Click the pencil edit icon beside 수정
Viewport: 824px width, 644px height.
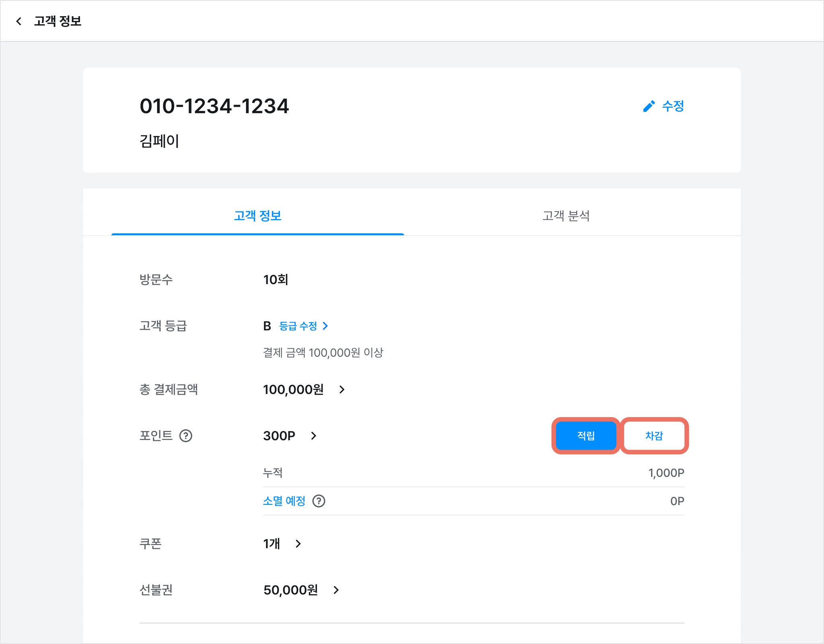tap(649, 106)
